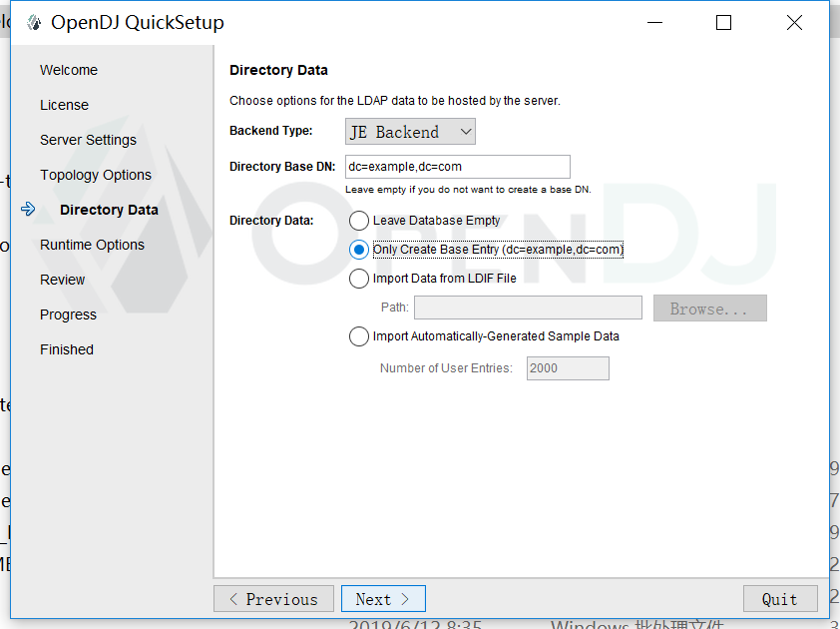The width and height of the screenshot is (840, 629).
Task: Select the Review step in sidebar
Action: pyautogui.click(x=62, y=280)
